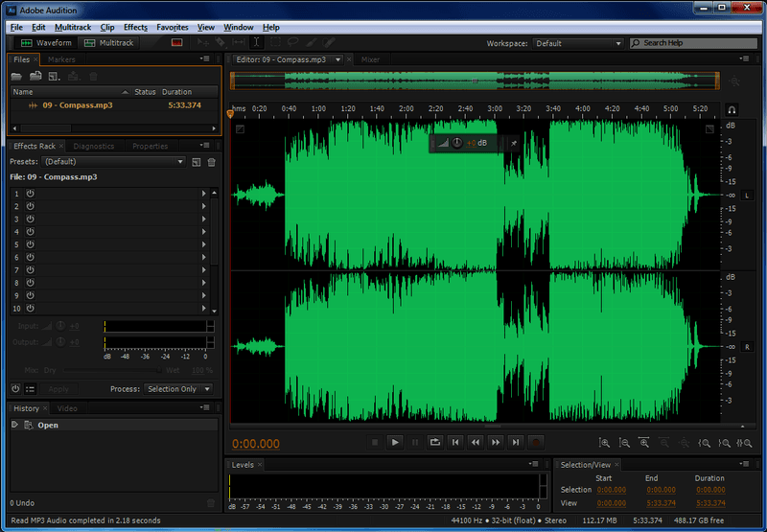767x532 pixels.
Task: Toggle right channel R enable button
Action: (747, 347)
